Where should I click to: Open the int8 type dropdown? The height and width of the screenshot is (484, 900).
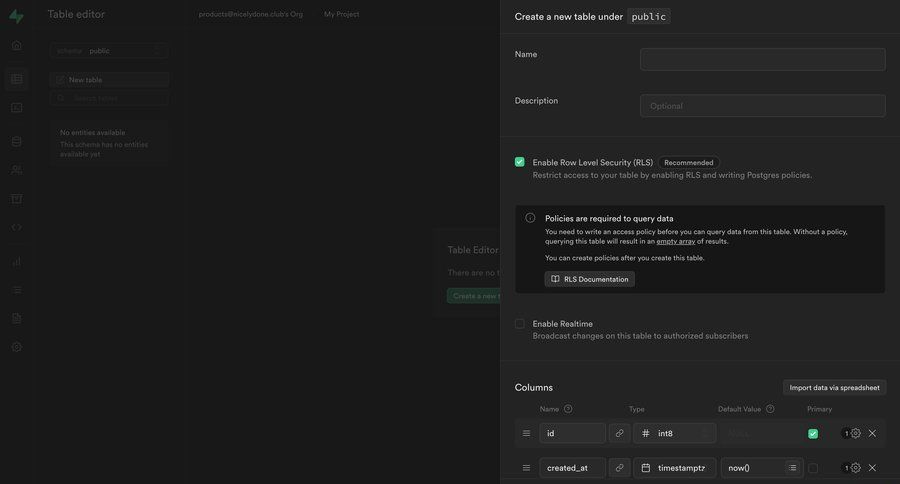click(x=675, y=433)
